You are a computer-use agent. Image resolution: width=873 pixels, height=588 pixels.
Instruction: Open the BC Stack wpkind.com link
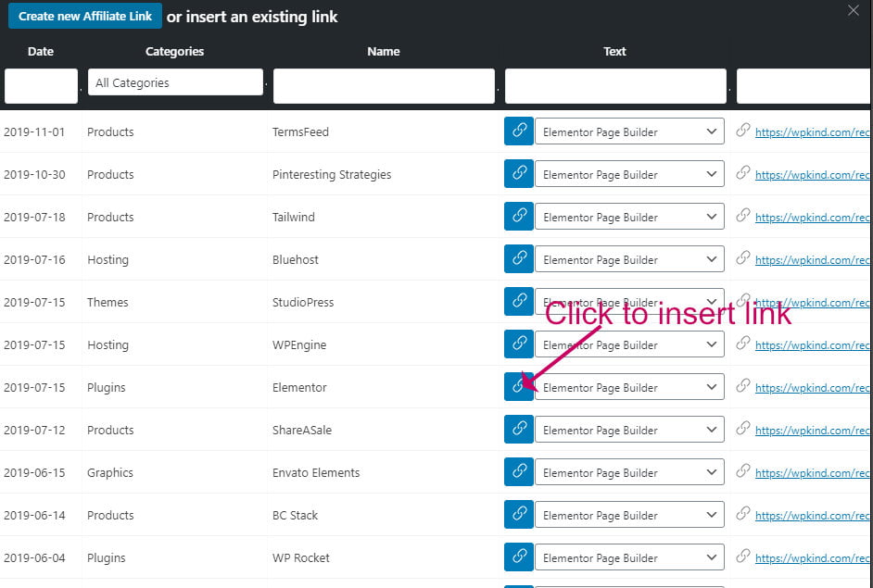tap(812, 516)
